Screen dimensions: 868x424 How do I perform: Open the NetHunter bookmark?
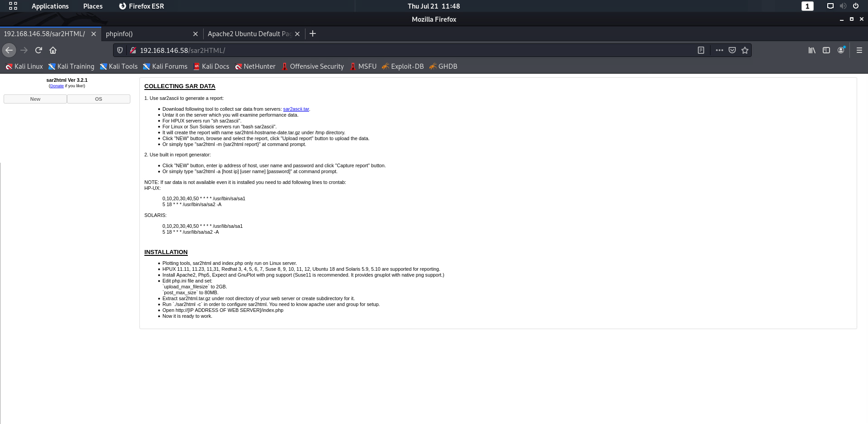pos(255,66)
